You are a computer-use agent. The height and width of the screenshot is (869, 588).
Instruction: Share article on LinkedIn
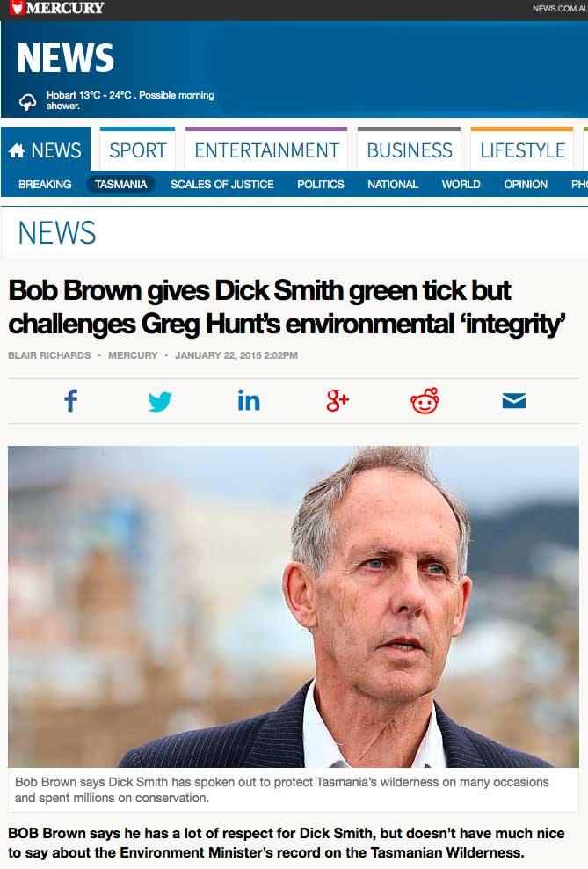click(x=249, y=400)
